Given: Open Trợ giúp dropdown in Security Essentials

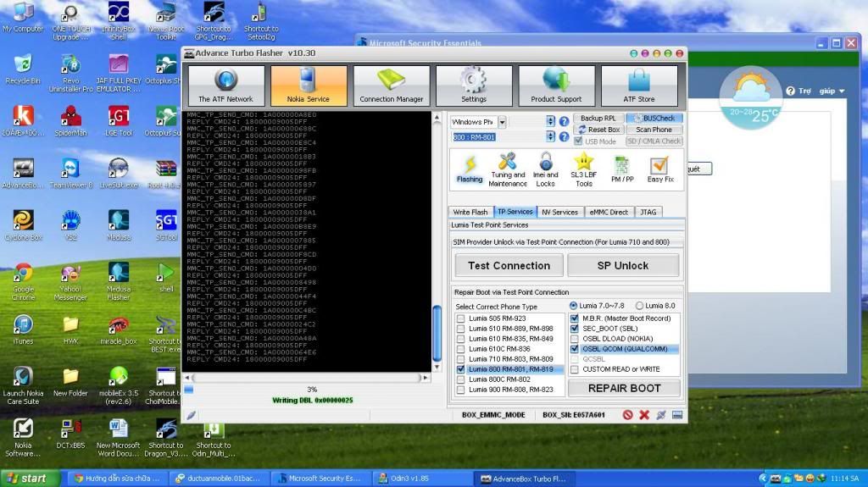Looking at the screenshot, I should [816, 91].
